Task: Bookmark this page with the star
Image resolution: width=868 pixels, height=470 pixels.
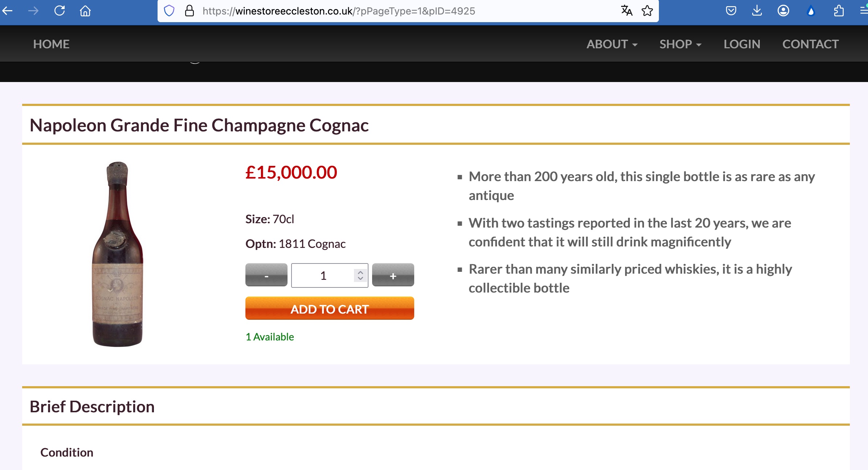Action: [x=647, y=11]
